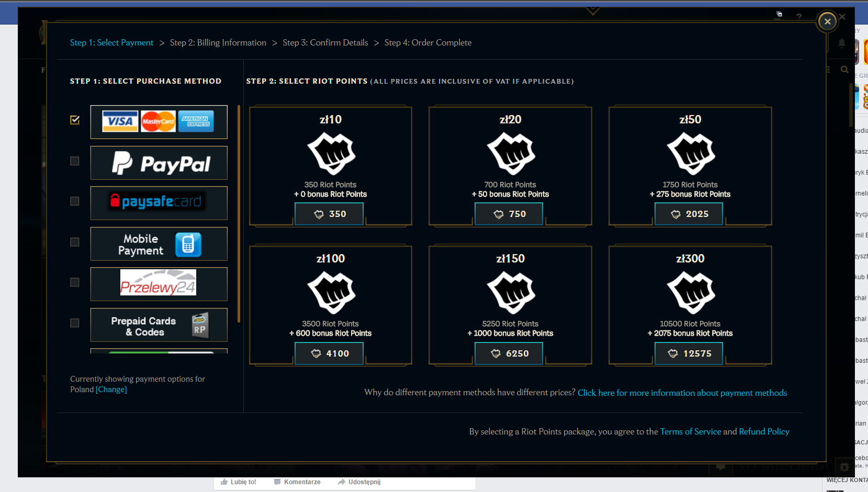Go to Step 1: Select Payment breadcrumb
The width and height of the screenshot is (868, 492).
(x=111, y=43)
